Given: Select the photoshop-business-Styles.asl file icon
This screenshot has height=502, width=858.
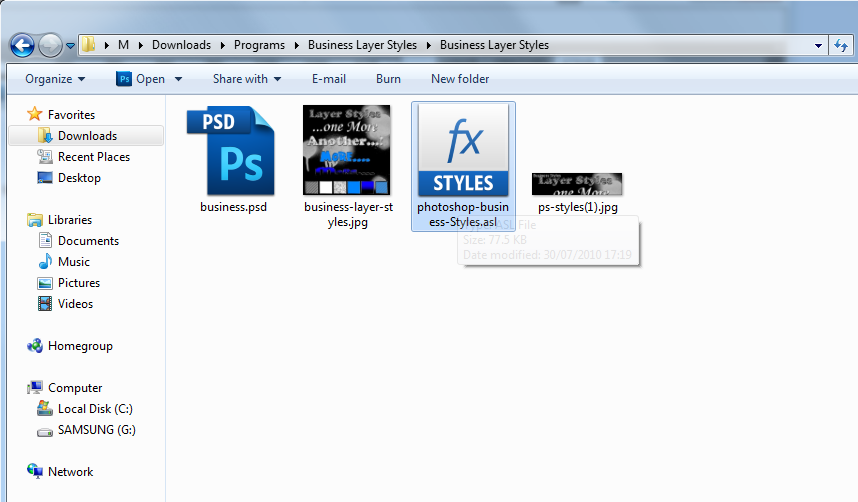Looking at the screenshot, I should click(463, 150).
